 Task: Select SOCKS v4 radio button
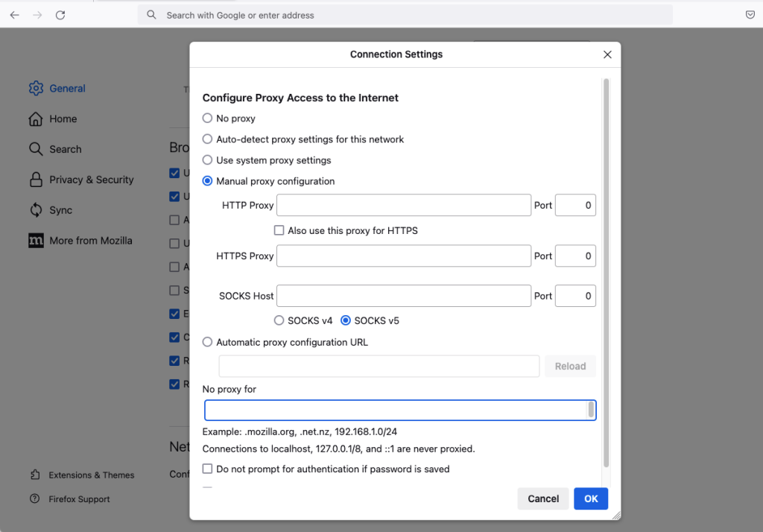(279, 320)
